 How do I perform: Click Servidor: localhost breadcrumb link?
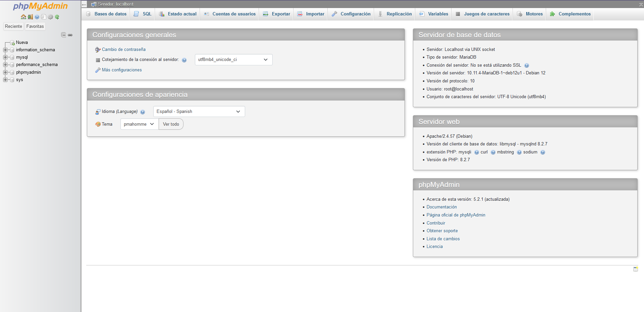pos(115,4)
